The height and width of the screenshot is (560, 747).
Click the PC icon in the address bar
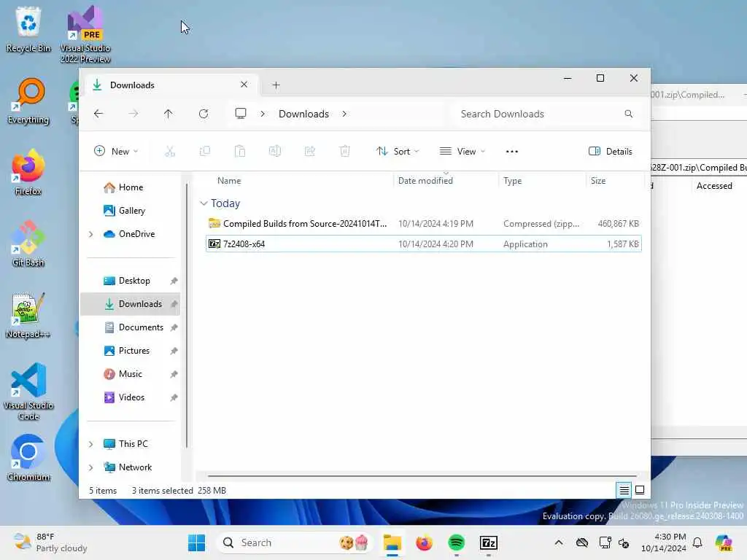pyautogui.click(x=241, y=114)
